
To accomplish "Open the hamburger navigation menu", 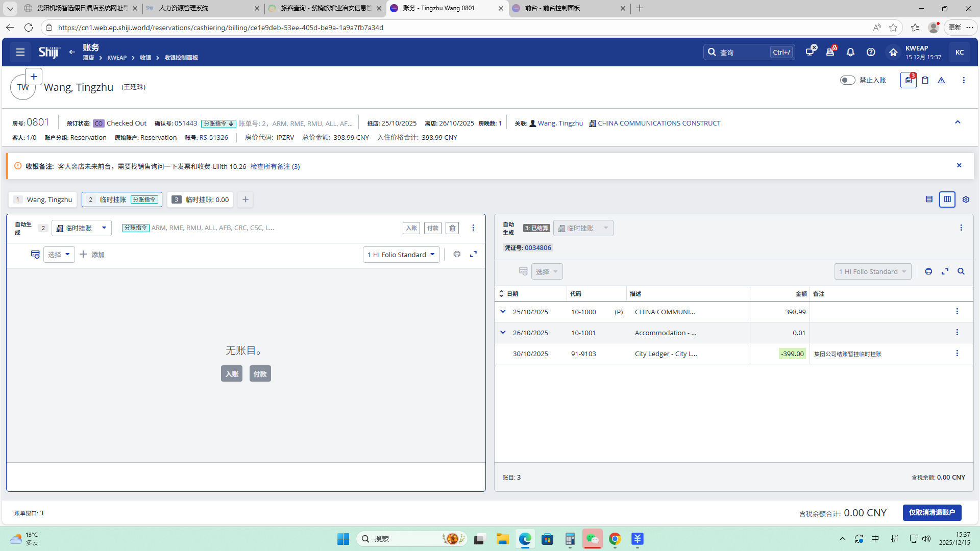I will pos(20,52).
